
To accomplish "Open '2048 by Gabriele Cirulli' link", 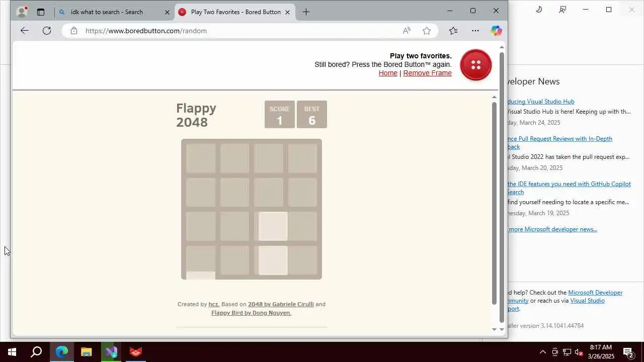I will (281, 304).
